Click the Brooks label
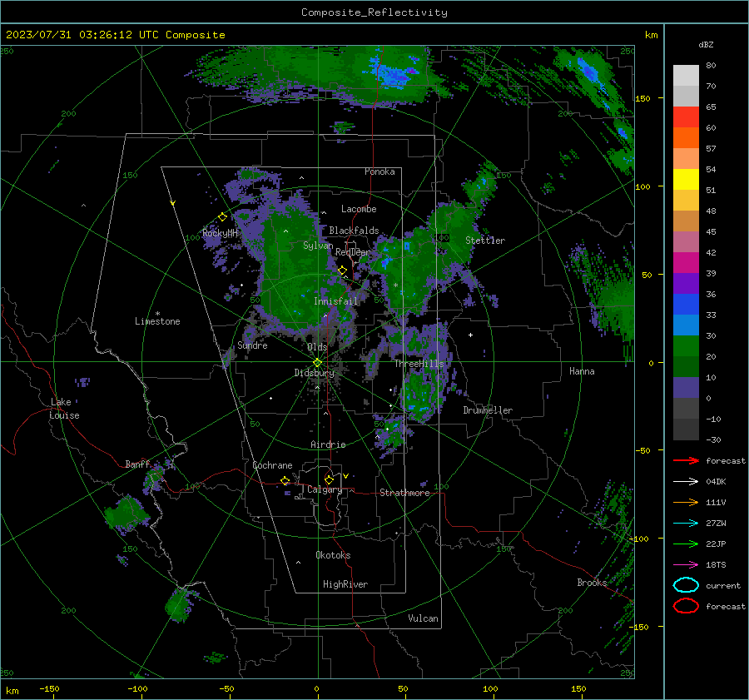Screen dimensions: 749x700 click(x=592, y=583)
